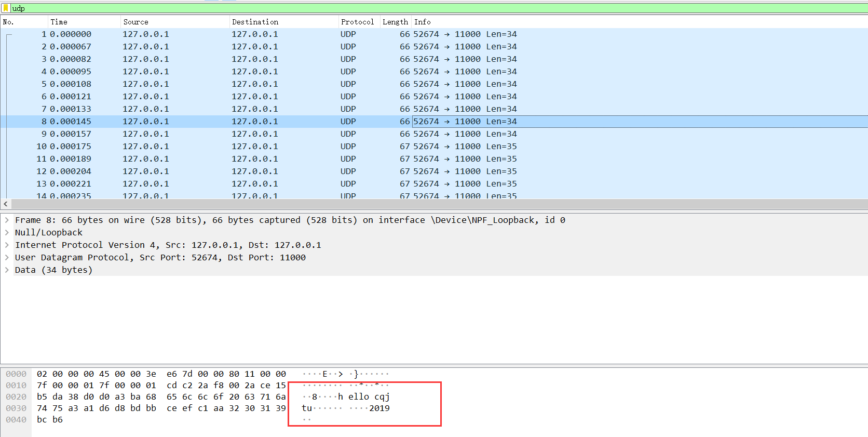Select packet 12 at time 0.000204
This screenshot has height=437, width=868.
[x=434, y=171]
